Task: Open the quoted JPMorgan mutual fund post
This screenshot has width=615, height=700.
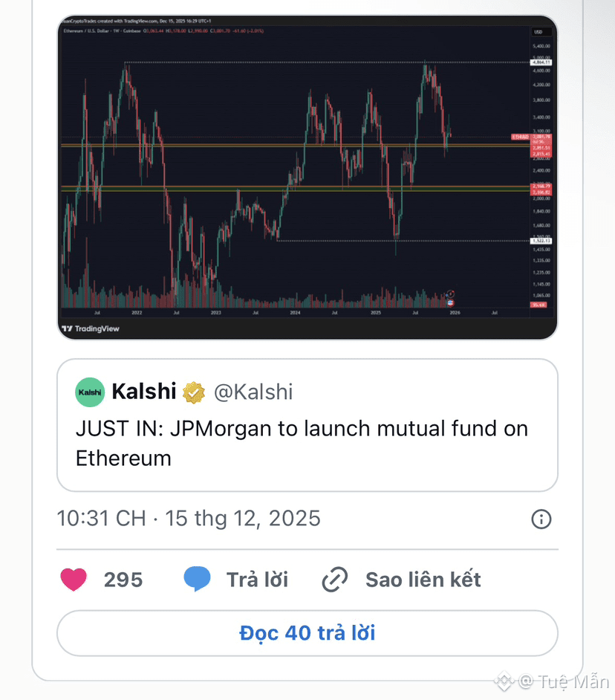Action: tap(307, 444)
